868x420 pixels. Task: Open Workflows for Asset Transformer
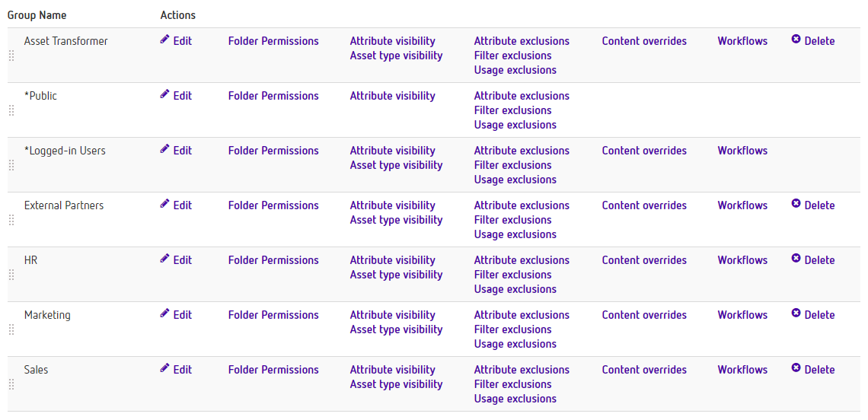point(742,41)
